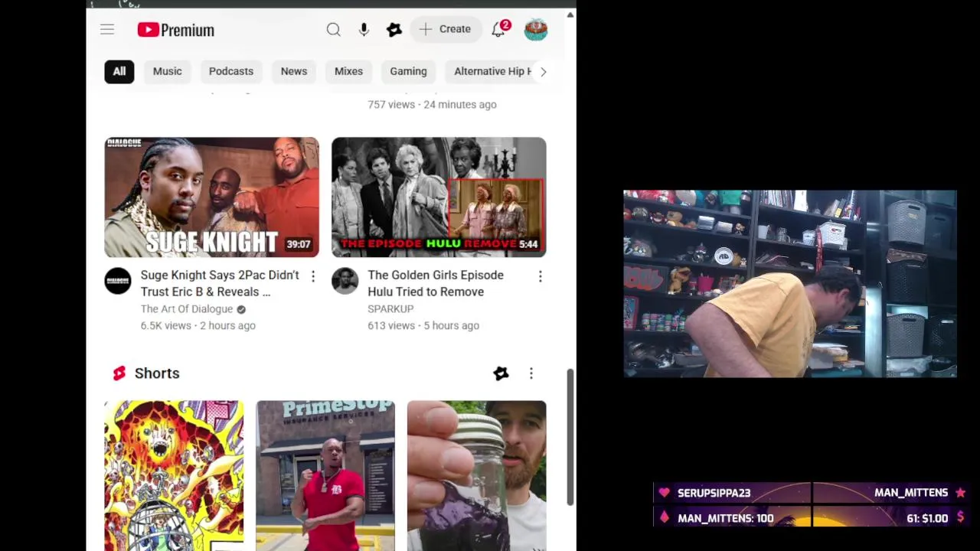This screenshot has width=980, height=551.
Task: Select the Podcasts filter chip
Action: [x=231, y=71]
